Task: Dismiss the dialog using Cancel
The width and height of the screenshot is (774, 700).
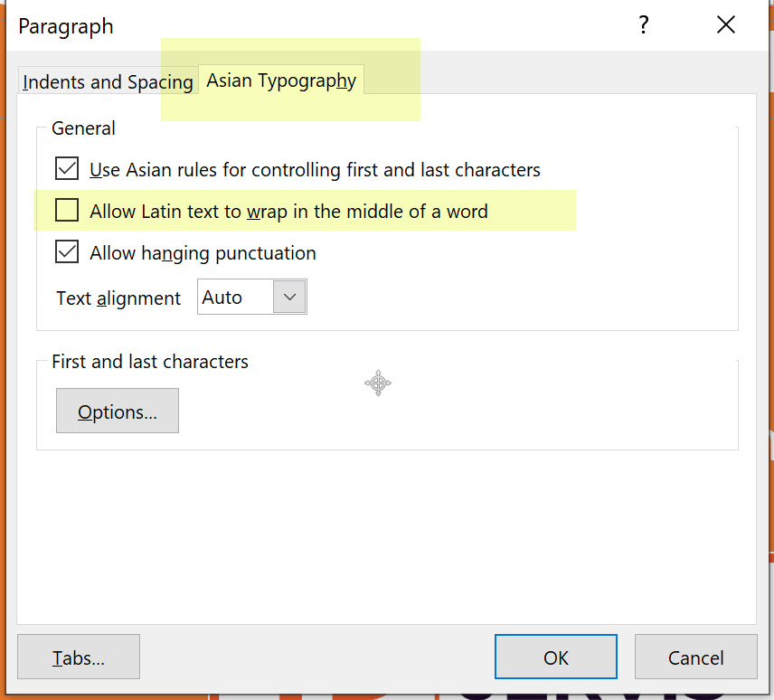Action: click(695, 657)
